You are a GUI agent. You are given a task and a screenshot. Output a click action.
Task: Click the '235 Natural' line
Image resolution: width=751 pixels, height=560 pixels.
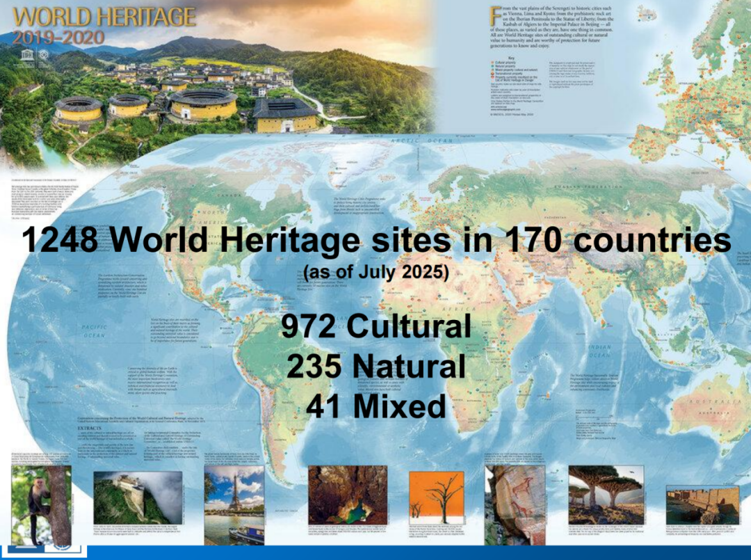tap(376, 367)
